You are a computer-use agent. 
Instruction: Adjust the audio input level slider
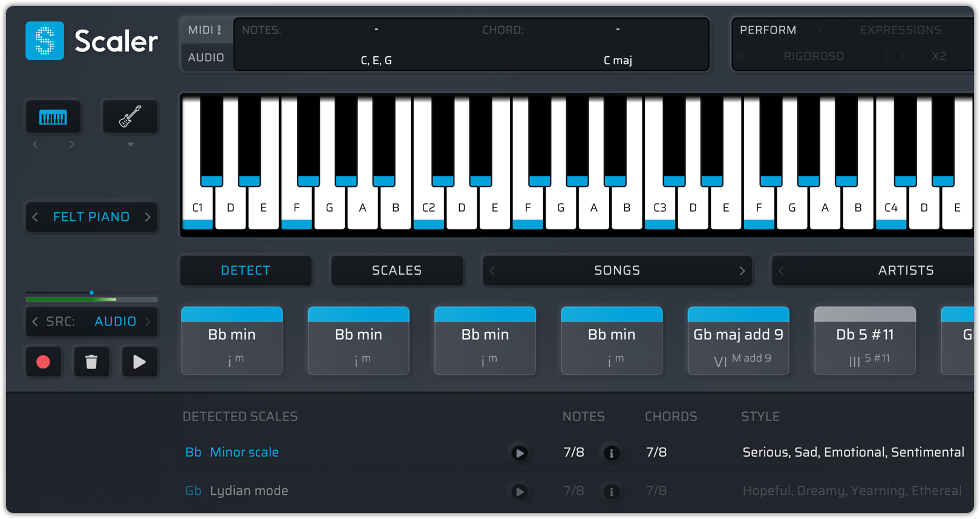pyautogui.click(x=92, y=293)
